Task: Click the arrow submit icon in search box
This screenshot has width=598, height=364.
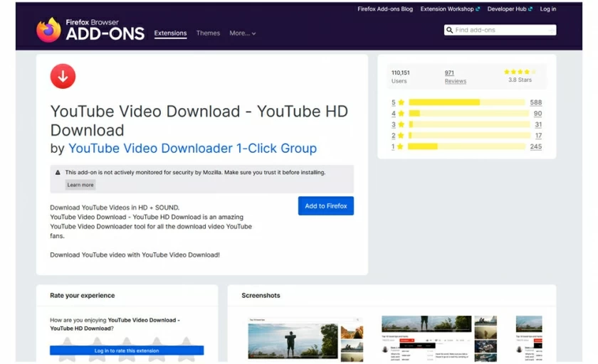Action: [552, 30]
